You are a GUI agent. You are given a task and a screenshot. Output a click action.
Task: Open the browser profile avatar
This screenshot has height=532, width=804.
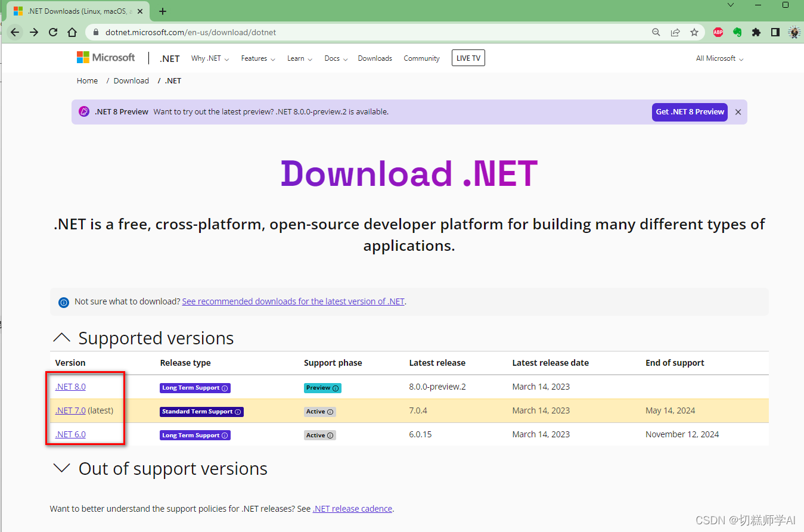794,32
